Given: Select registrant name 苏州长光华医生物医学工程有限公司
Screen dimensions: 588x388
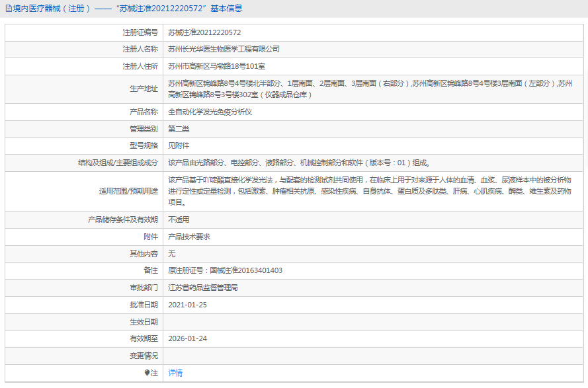Looking at the screenshot, I should [224, 49].
